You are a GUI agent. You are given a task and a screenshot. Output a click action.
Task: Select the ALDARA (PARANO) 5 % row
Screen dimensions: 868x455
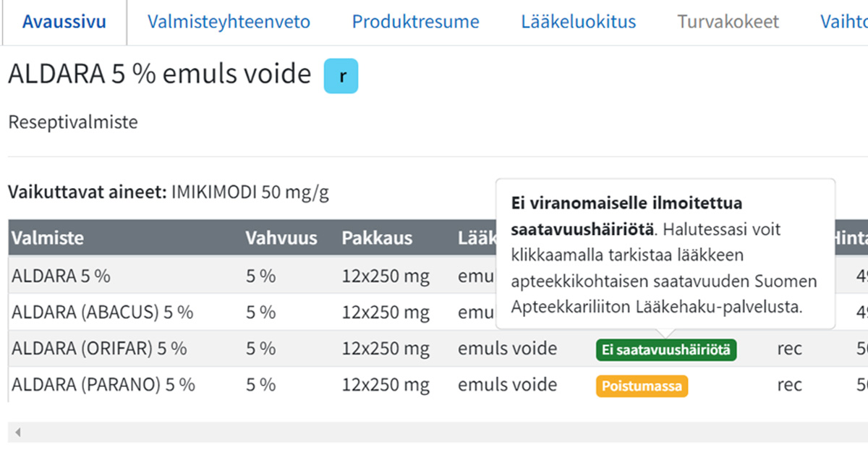click(438, 385)
